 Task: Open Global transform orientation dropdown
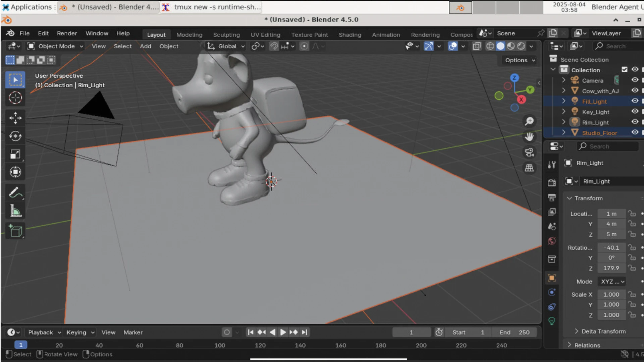coord(226,46)
